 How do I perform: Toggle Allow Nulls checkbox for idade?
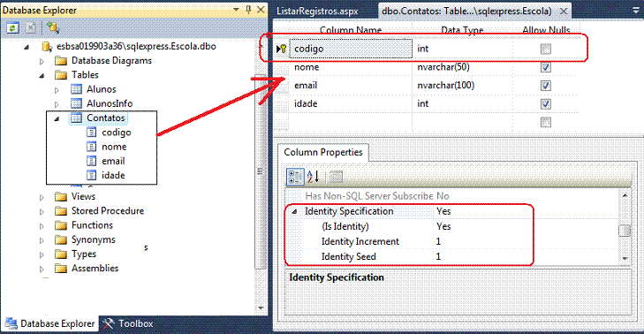pyautogui.click(x=546, y=104)
